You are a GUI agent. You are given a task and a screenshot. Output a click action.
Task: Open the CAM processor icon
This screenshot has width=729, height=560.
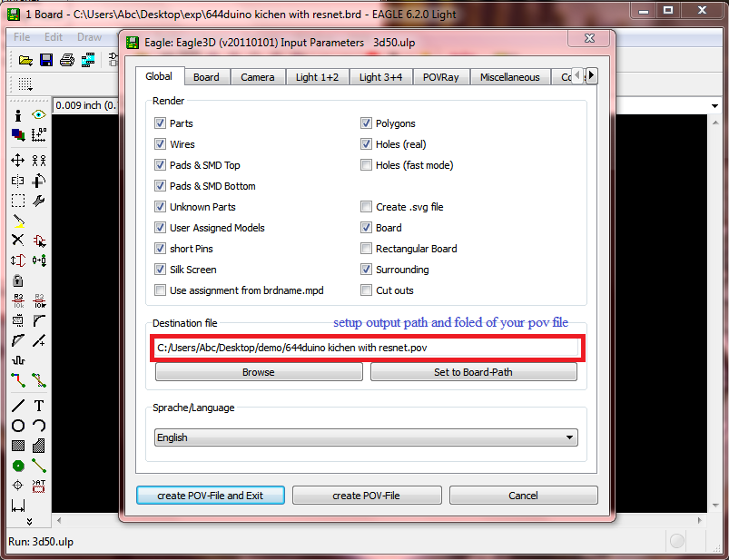(88, 60)
